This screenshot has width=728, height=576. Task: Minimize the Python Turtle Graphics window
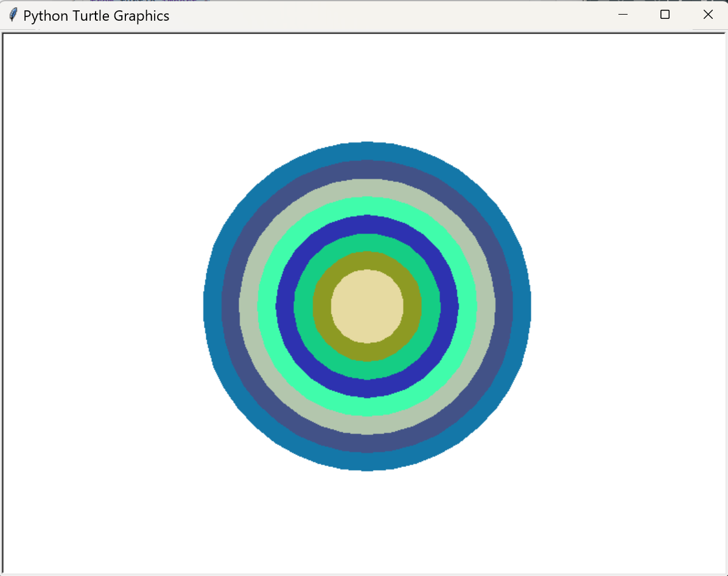[x=623, y=15]
